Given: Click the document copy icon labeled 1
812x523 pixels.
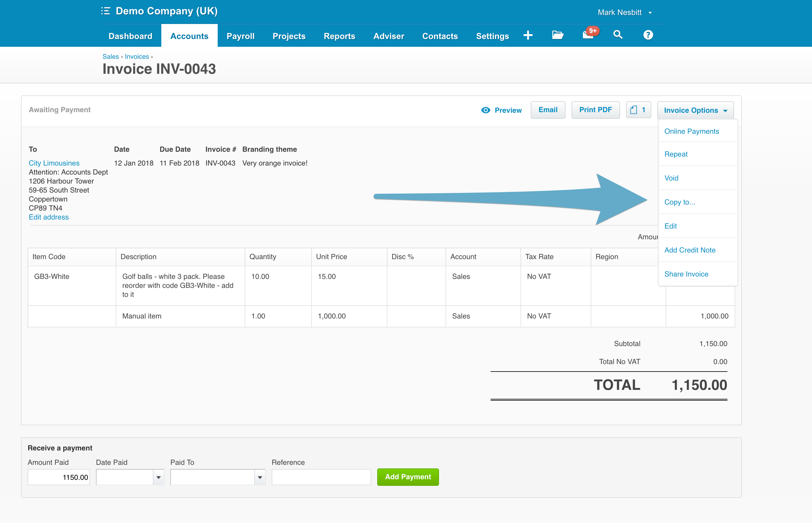Looking at the screenshot, I should coord(638,110).
